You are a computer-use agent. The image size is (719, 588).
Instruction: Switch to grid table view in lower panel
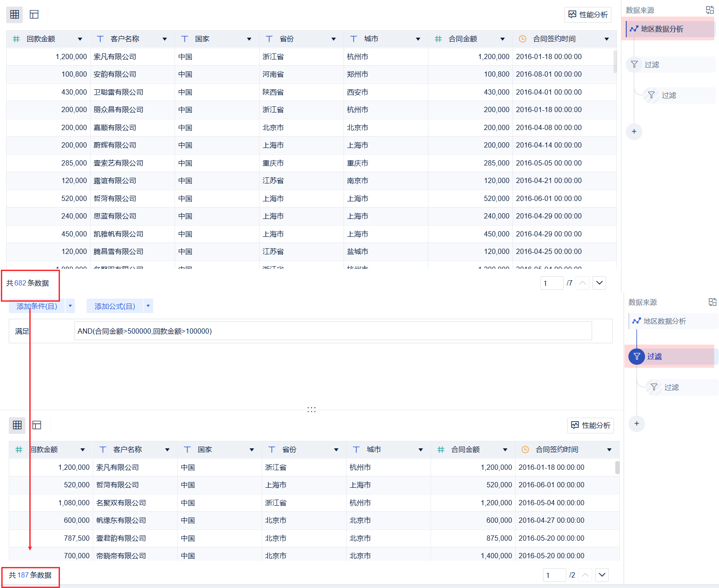17,425
